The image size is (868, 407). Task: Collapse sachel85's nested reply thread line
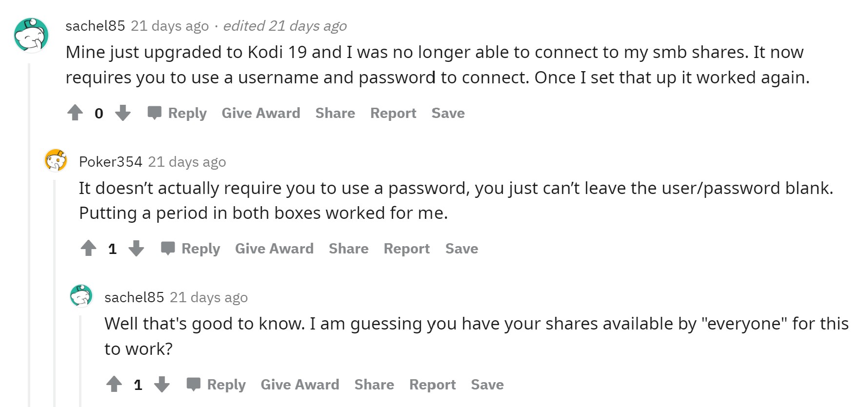(80, 361)
